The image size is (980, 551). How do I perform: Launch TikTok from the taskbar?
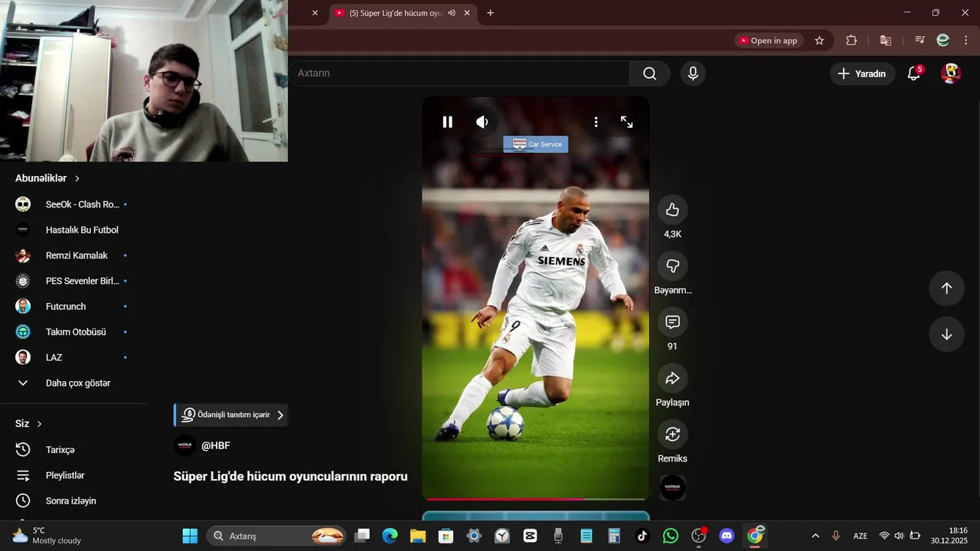pyautogui.click(x=642, y=536)
